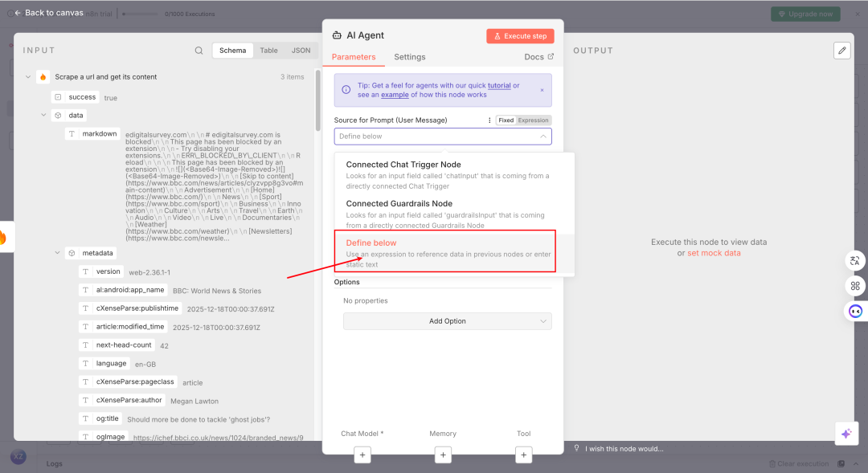Click the al:android:app_name field pill

(124, 290)
